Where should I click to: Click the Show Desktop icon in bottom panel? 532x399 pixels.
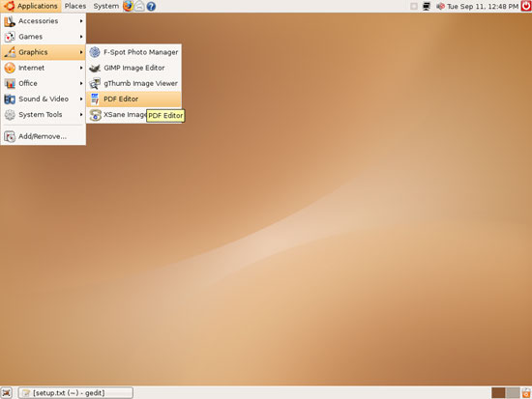[x=6, y=392]
